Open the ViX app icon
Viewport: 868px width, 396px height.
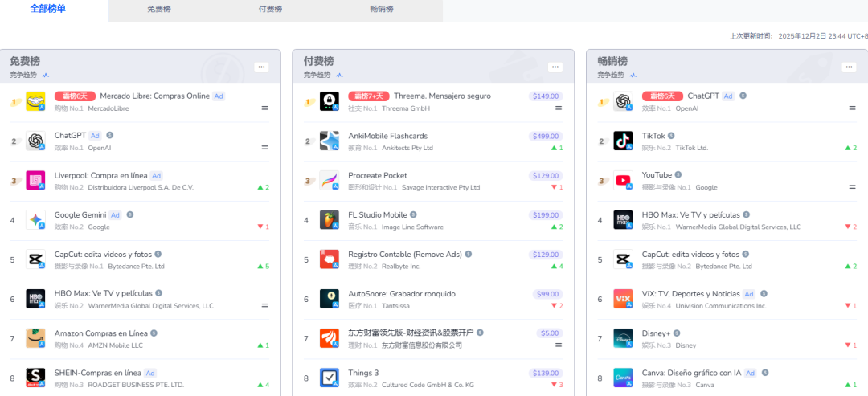tap(624, 299)
